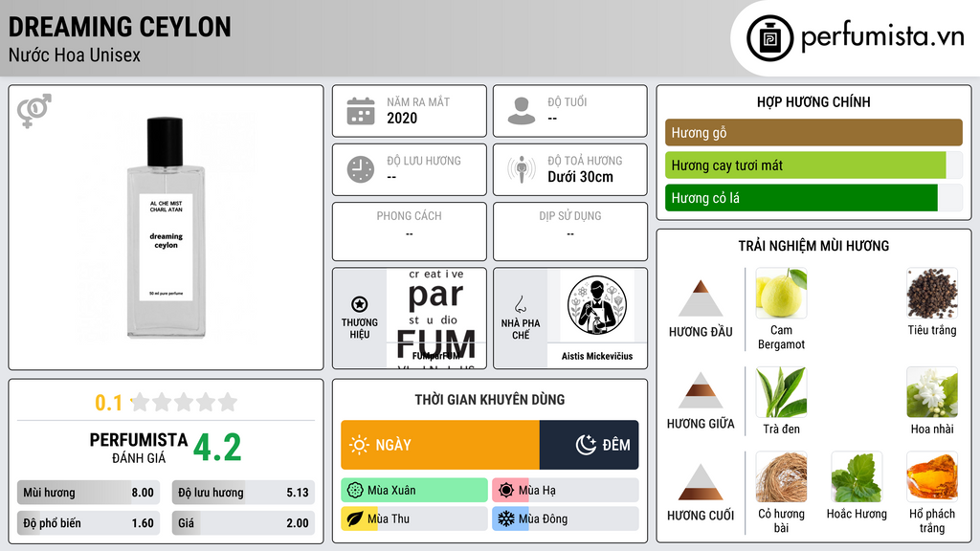The width and height of the screenshot is (980, 551).
Task: Click the launch year value 2020
Action: 402,118
